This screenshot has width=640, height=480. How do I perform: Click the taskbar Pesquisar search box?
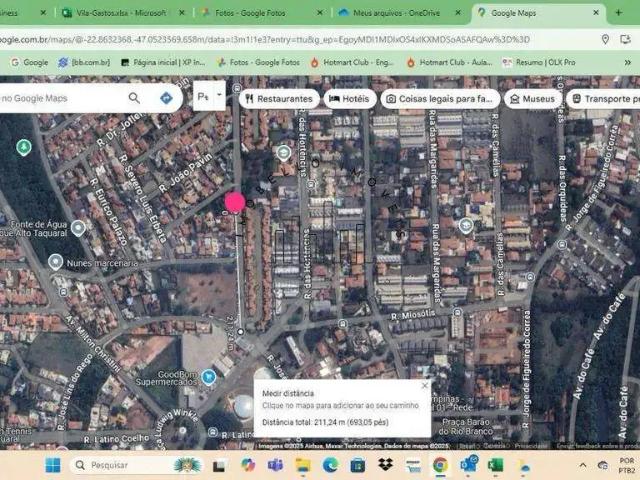[x=137, y=465]
